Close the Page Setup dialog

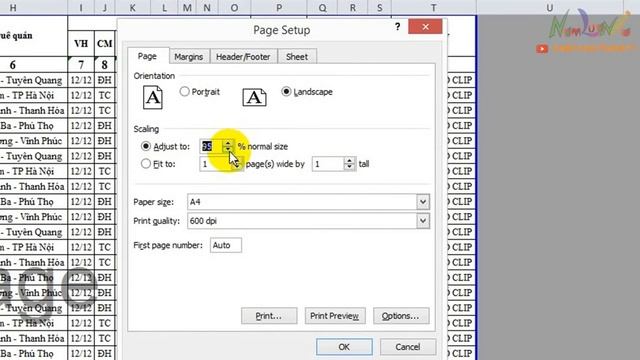[x=425, y=27]
